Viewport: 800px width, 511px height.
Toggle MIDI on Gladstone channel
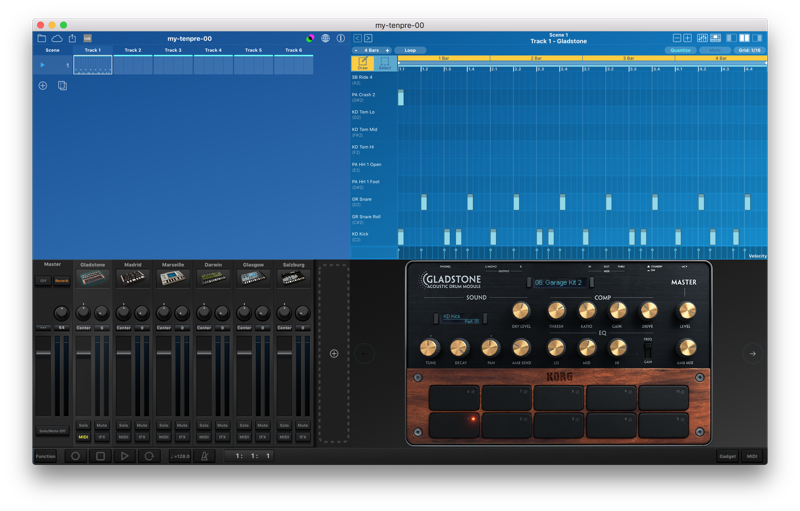pos(84,437)
